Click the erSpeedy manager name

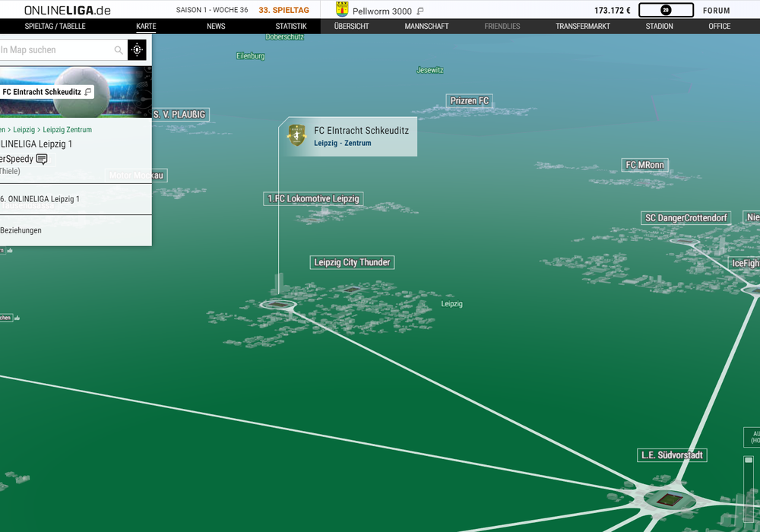point(17,159)
